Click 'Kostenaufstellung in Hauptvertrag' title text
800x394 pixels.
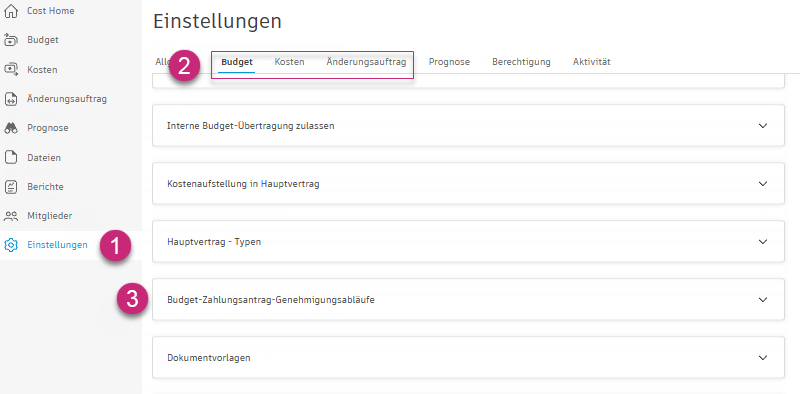click(x=243, y=184)
